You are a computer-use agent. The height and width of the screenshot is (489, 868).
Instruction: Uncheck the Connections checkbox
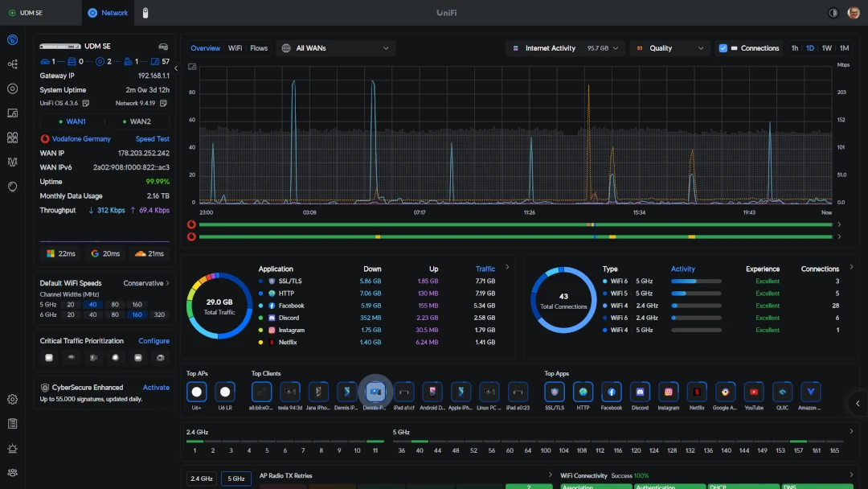[723, 48]
